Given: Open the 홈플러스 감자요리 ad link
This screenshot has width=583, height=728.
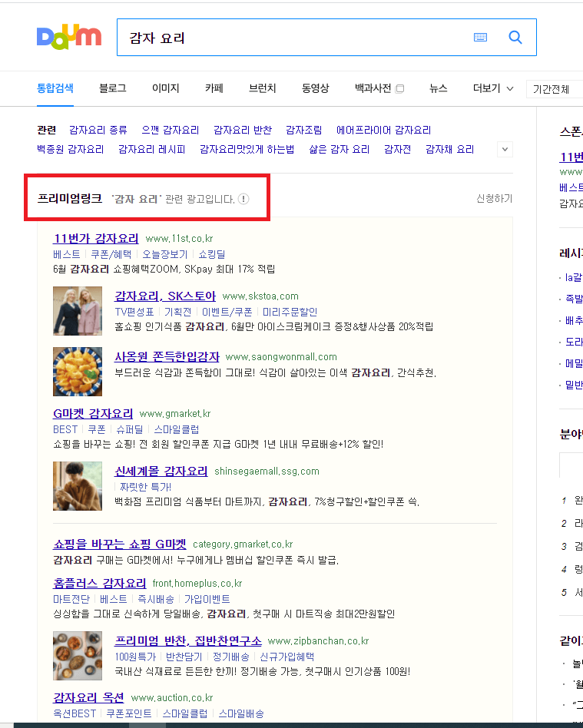Looking at the screenshot, I should coord(99,583).
